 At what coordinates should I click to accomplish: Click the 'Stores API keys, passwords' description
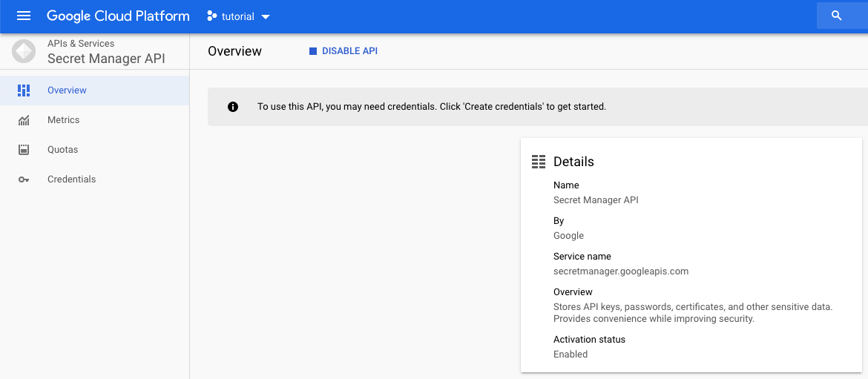coord(693,312)
